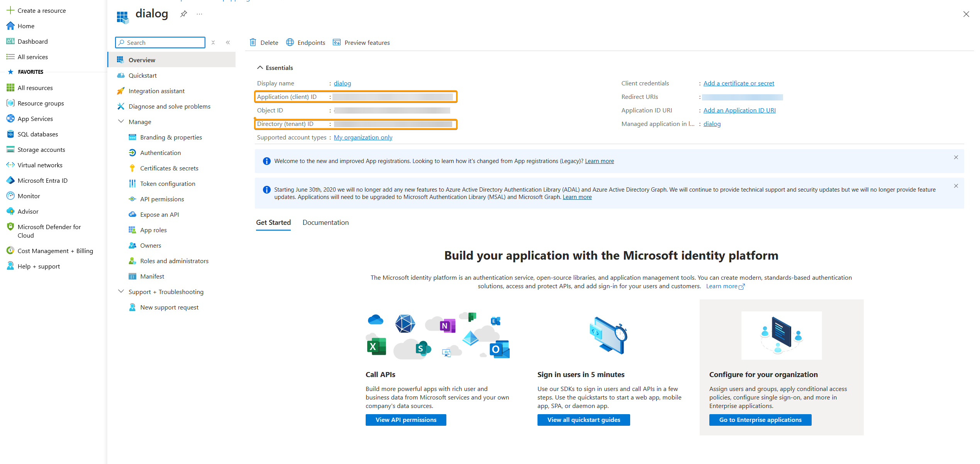Screen dimensions: 980x464
Task: Dismiss the ADAL deprecation notice banner
Action: click(956, 186)
